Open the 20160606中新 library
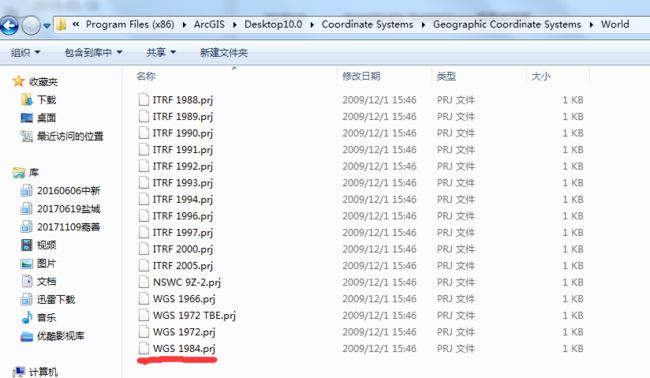This screenshot has width=650, height=378. point(68,191)
